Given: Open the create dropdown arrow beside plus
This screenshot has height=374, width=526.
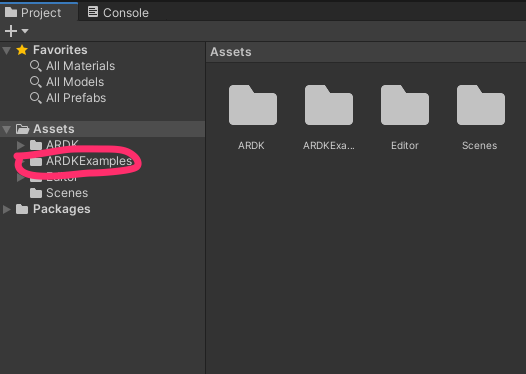Looking at the screenshot, I should click(x=25, y=31).
